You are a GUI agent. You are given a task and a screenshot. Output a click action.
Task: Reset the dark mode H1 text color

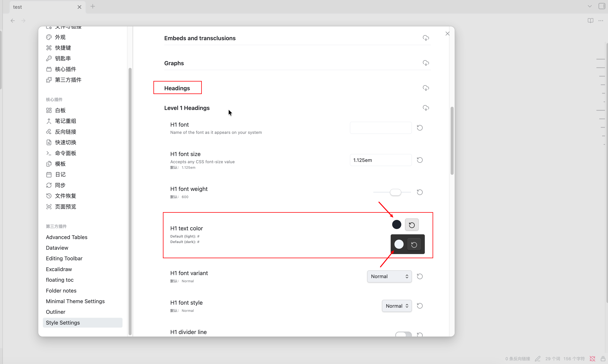(414, 245)
